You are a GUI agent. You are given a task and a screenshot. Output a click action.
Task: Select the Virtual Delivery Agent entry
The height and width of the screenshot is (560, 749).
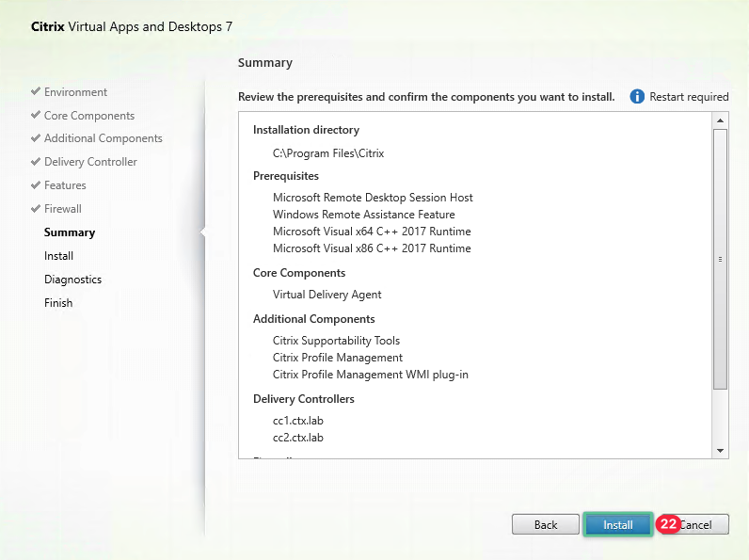click(x=327, y=295)
